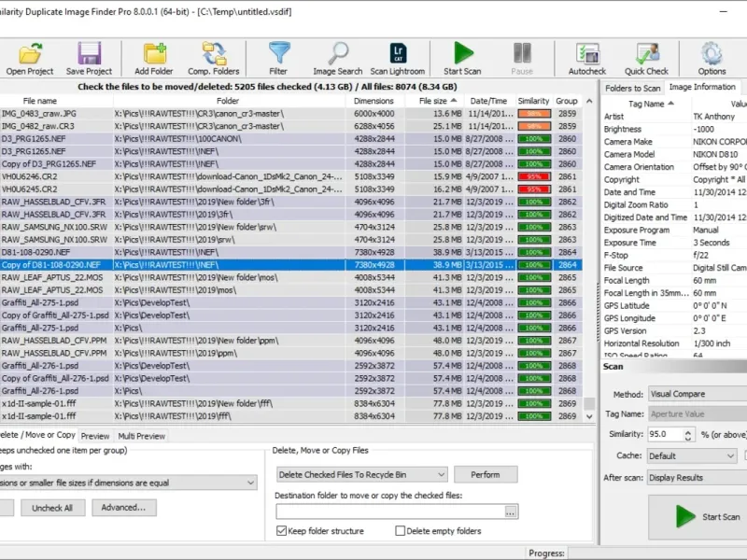Open the Delete Checked Files action dropdown
The width and height of the screenshot is (747, 560).
tap(361, 474)
